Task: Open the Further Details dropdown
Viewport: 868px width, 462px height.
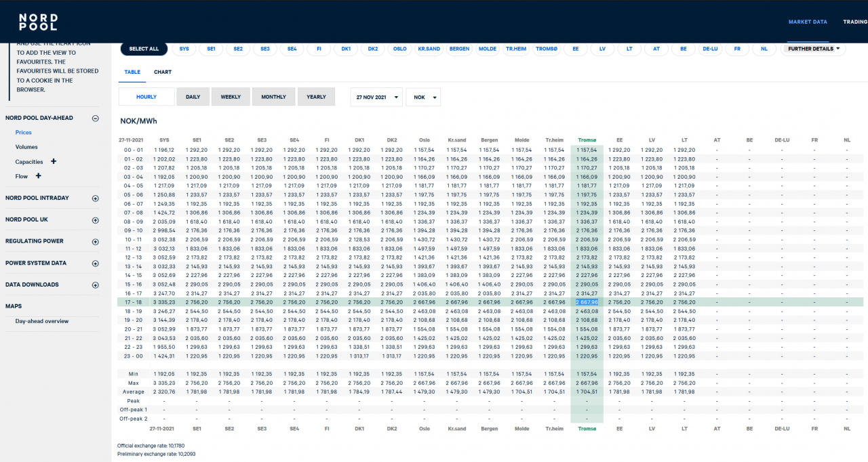Action: tap(814, 49)
